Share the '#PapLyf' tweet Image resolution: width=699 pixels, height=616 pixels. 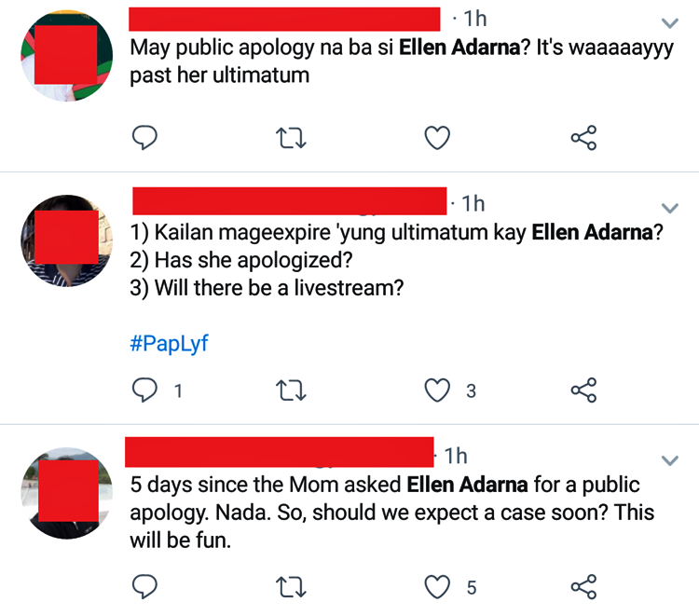point(583,390)
